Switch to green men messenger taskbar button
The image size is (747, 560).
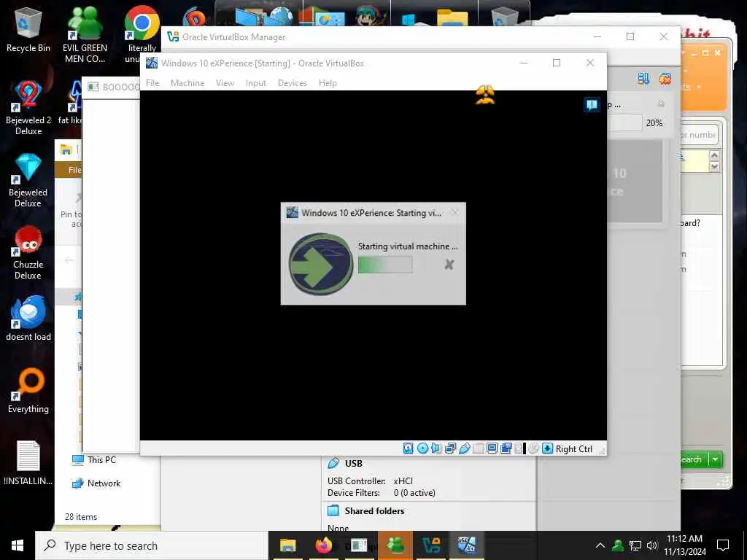click(395, 545)
